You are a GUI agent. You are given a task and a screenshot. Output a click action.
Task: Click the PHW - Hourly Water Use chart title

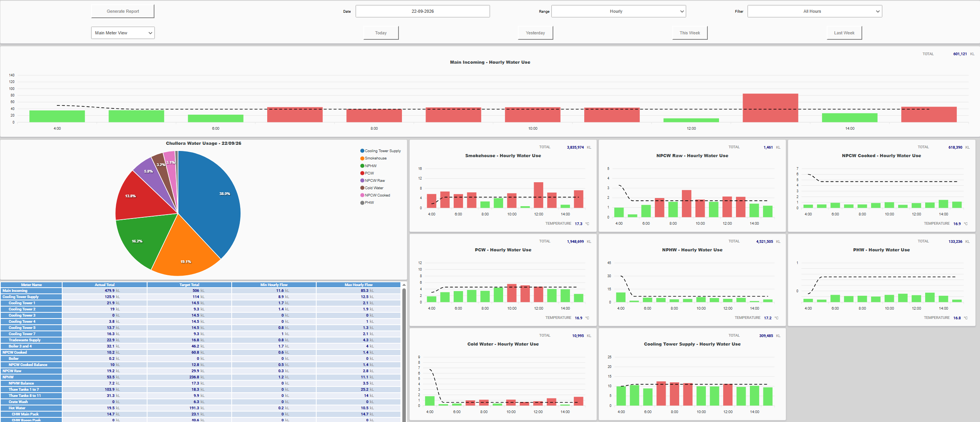882,250
